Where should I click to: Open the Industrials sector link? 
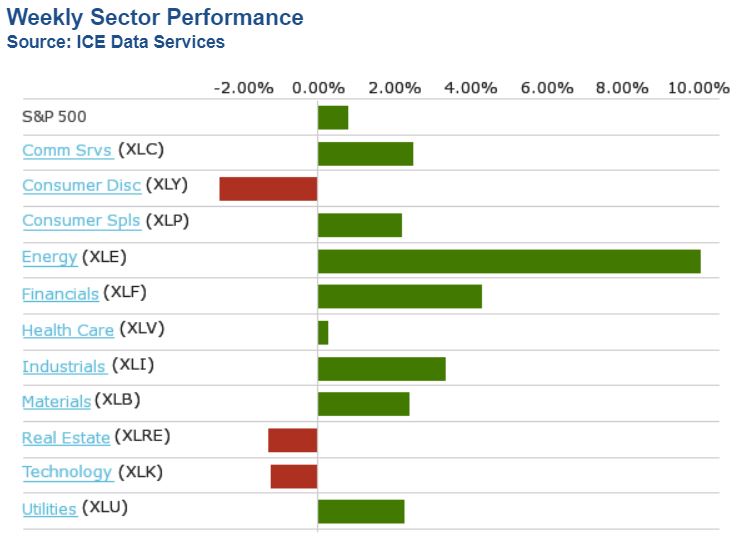[x=64, y=367]
